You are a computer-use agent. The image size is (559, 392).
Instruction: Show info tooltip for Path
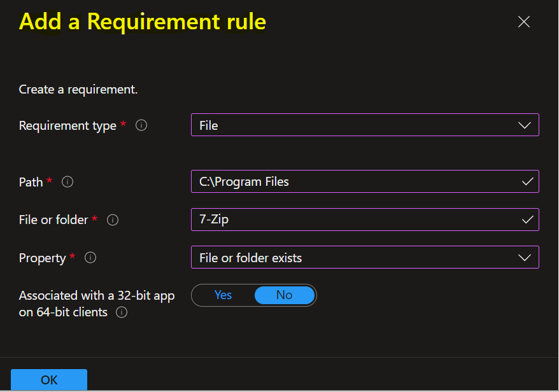[67, 182]
